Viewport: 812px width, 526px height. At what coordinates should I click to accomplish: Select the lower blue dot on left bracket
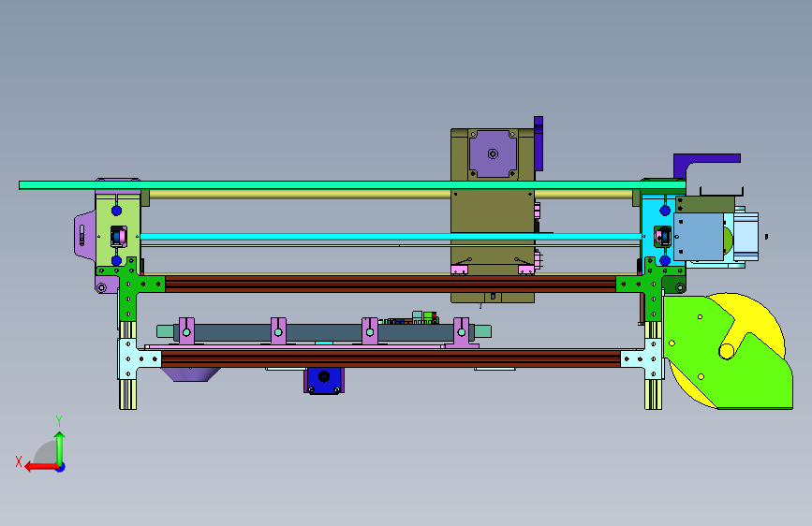tap(116, 260)
